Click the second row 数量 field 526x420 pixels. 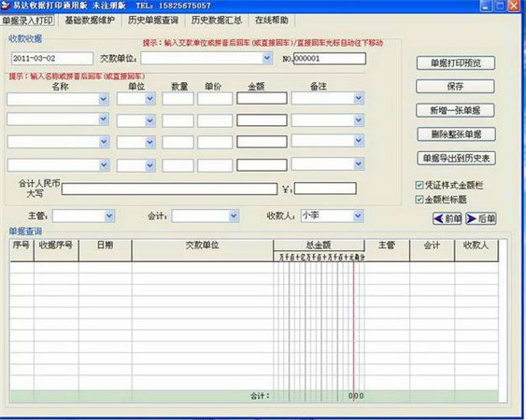coord(178,120)
